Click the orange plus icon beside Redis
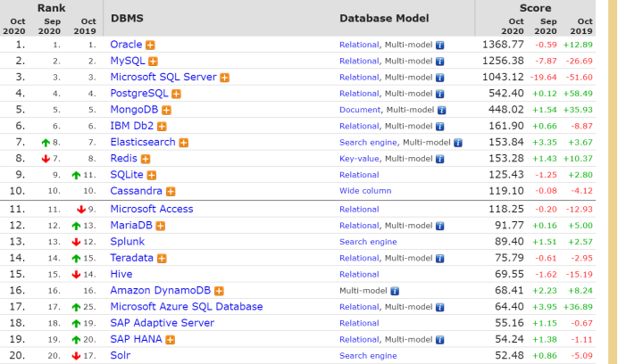The height and width of the screenshot is (364, 618). click(146, 159)
